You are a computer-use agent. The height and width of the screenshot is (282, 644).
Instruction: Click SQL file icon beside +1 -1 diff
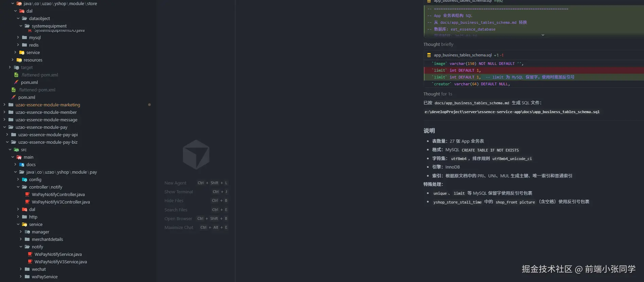click(429, 55)
